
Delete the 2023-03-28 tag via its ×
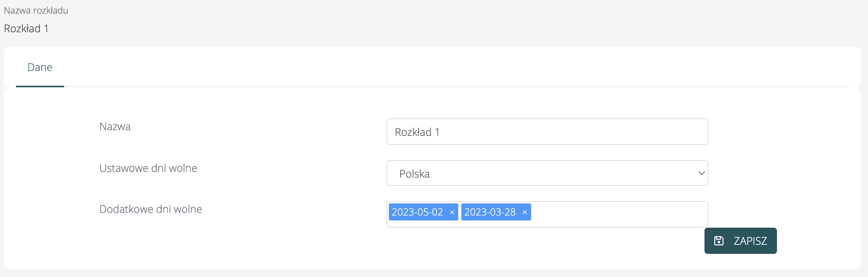[525, 212]
